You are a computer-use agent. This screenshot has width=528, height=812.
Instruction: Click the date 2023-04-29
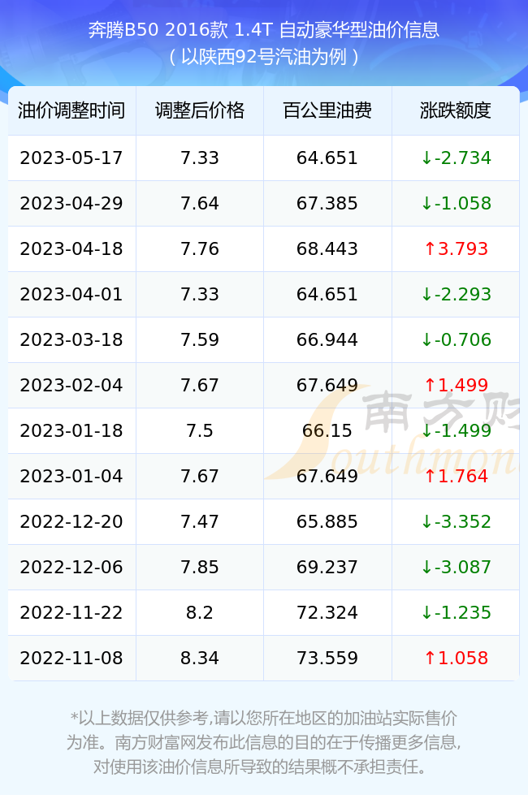[x=71, y=204]
